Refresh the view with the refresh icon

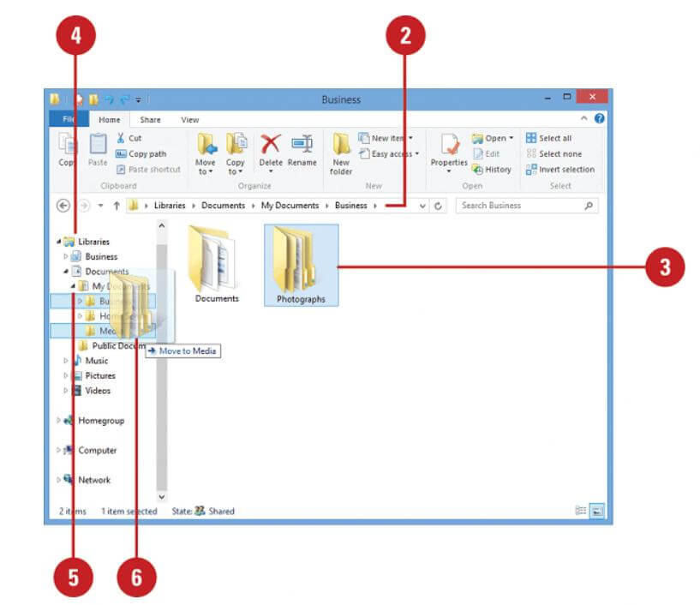(437, 206)
